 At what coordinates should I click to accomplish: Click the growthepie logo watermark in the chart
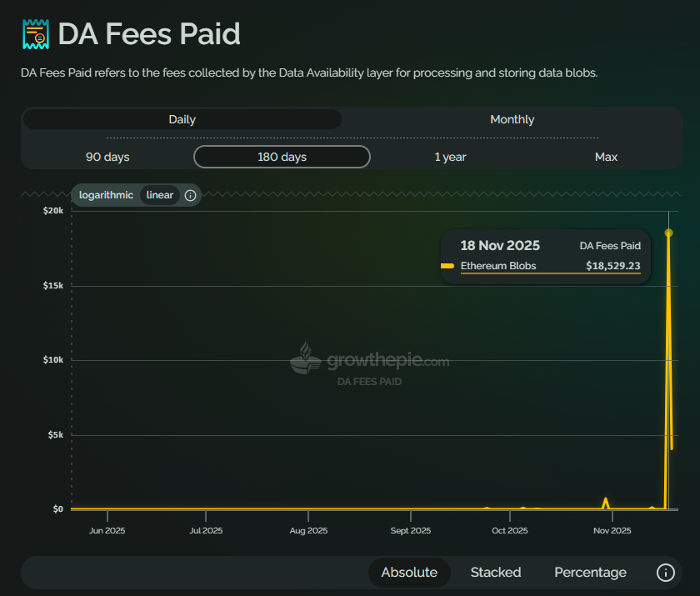point(369,363)
